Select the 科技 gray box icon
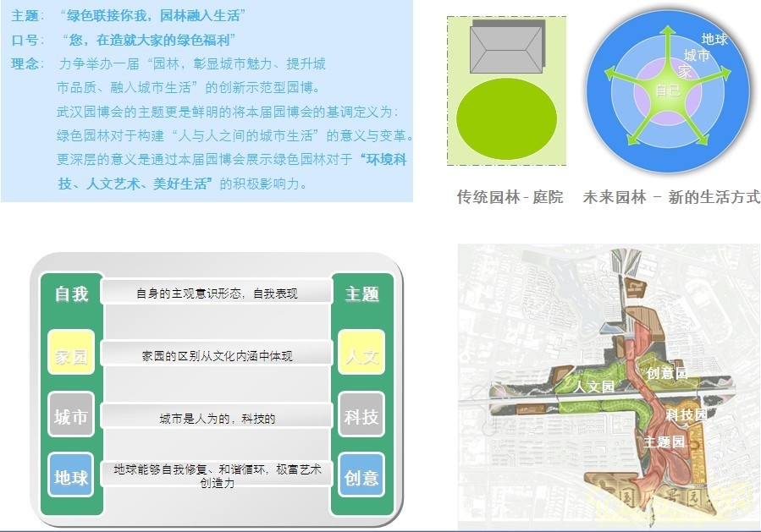The image size is (761, 532). pyautogui.click(x=361, y=416)
